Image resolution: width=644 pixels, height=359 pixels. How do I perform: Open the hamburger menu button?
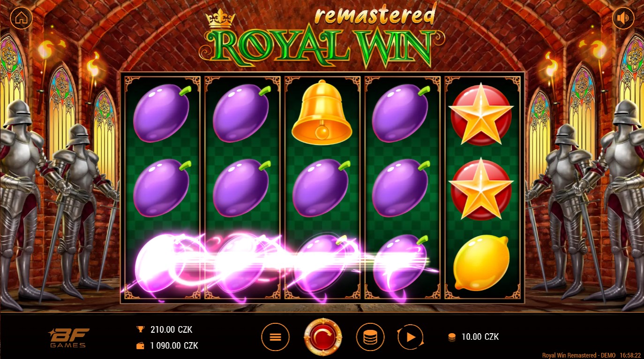tap(276, 337)
